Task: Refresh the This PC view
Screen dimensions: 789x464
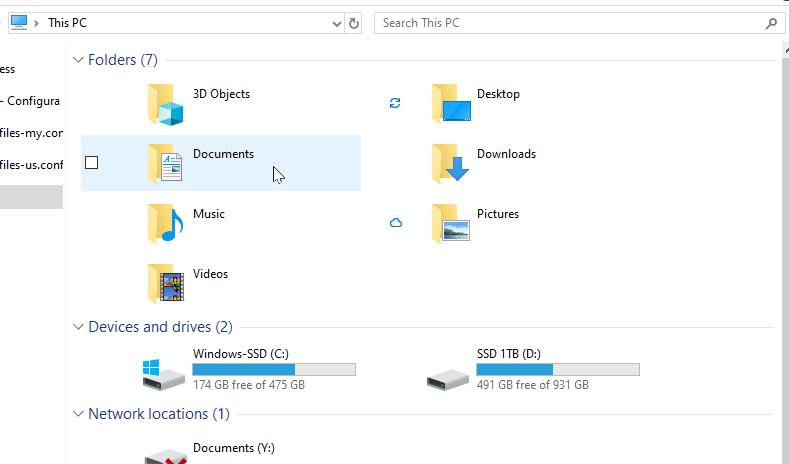Action: 354,23
